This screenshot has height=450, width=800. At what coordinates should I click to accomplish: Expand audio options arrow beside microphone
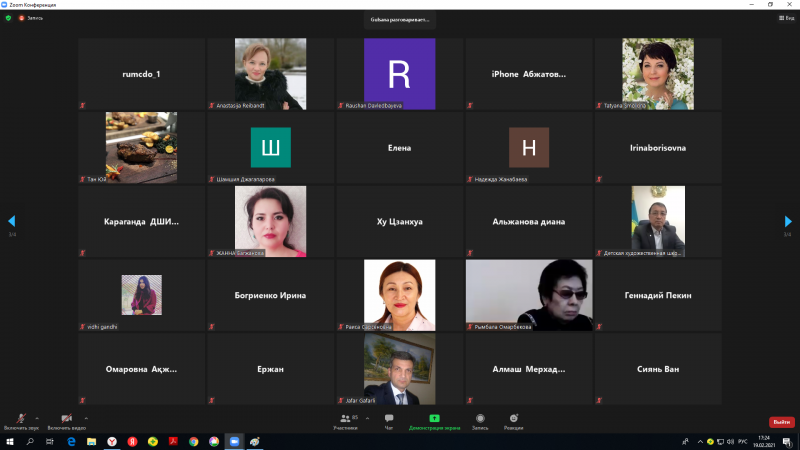click(x=38, y=417)
